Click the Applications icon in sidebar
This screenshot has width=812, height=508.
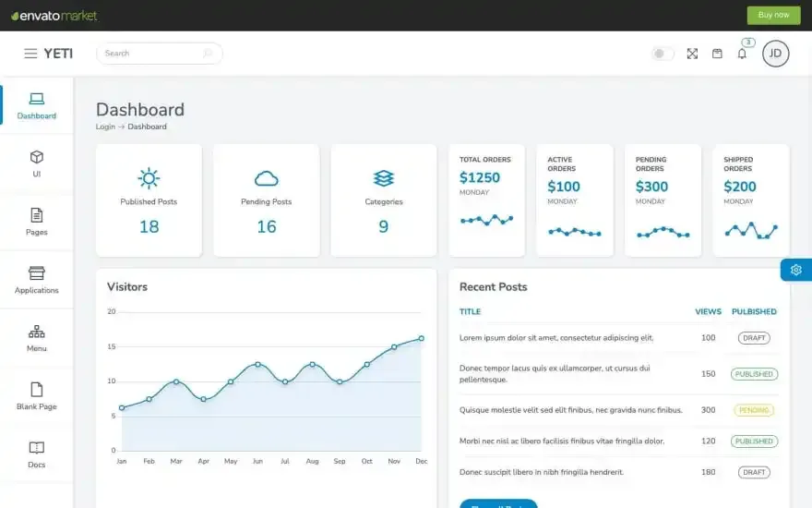point(37,272)
